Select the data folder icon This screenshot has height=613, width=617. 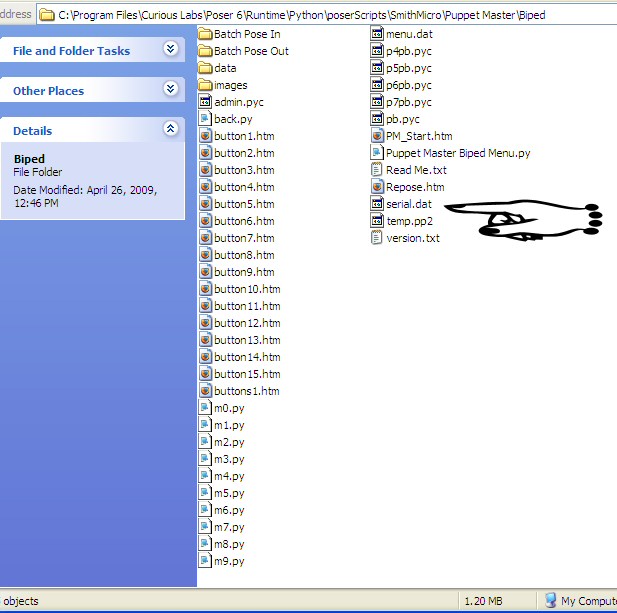[x=205, y=68]
